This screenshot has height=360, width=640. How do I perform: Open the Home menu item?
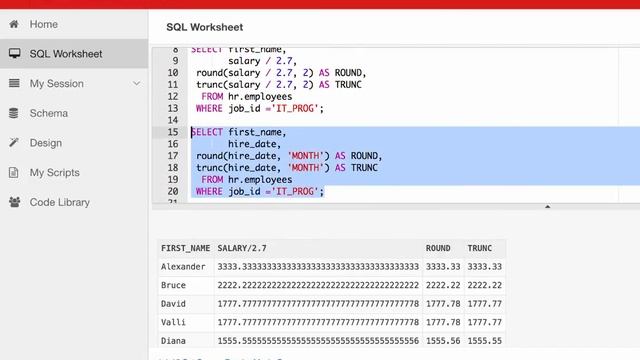coord(44,24)
